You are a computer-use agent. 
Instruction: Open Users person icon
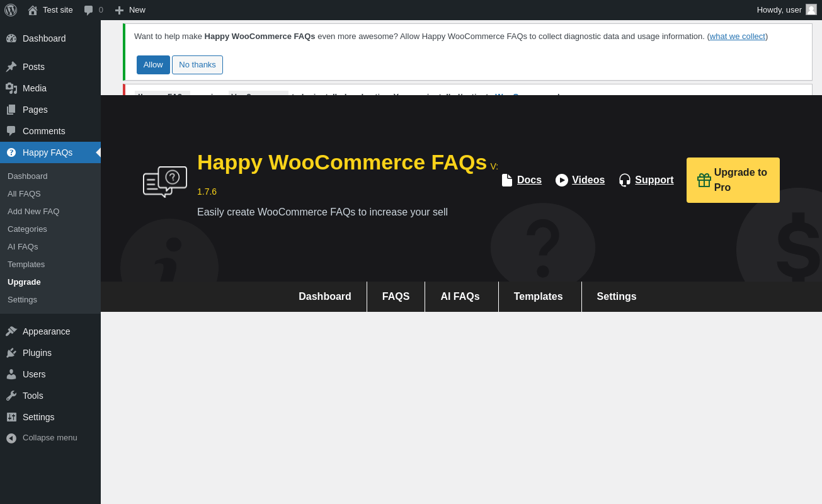11,374
